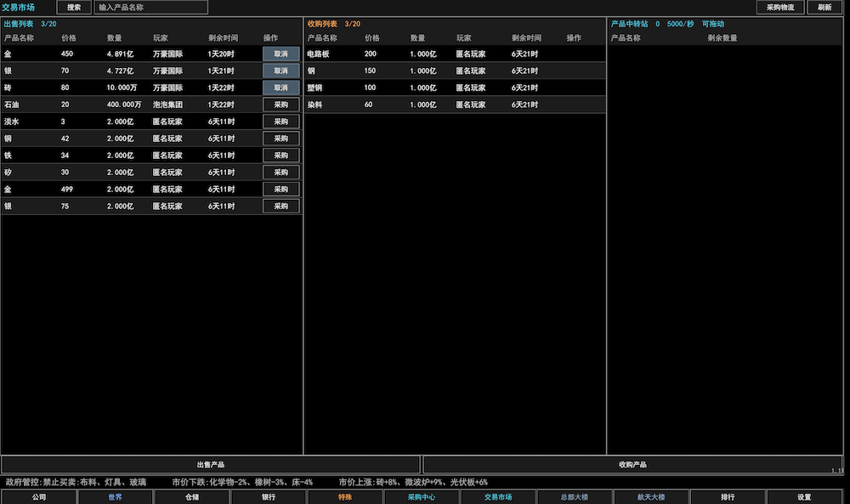This screenshot has height=504, width=850.
Task: Click 采购 on the 矽 row
Action: [280, 172]
